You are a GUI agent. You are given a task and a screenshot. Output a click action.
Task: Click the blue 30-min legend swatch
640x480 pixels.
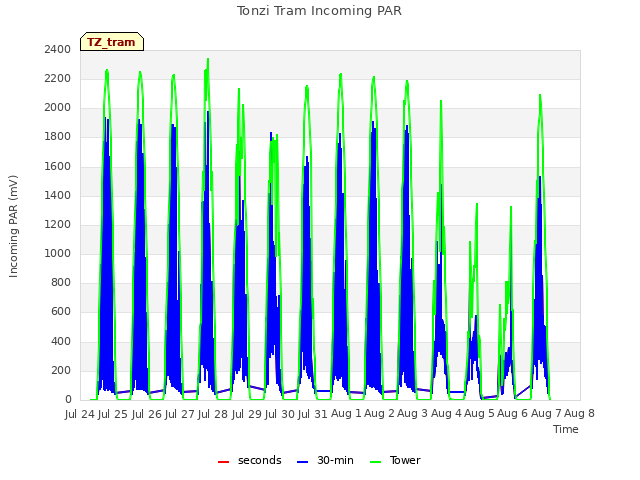[x=302, y=462]
